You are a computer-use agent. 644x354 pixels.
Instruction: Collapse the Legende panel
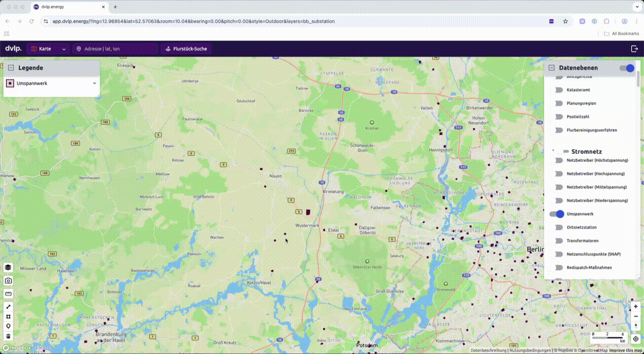coord(11,68)
